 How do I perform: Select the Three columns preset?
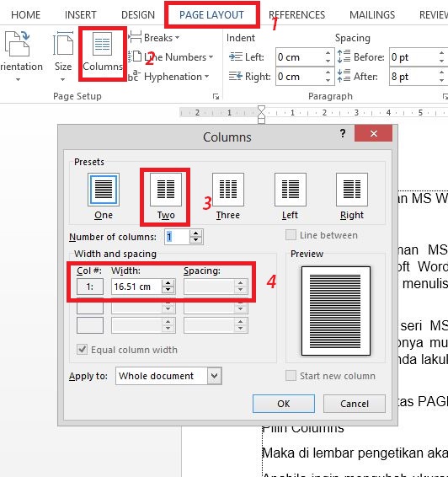(228, 196)
